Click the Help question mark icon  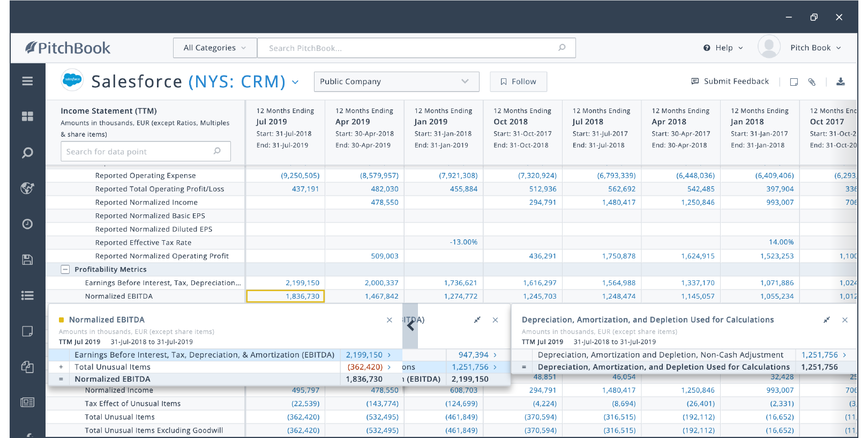707,48
